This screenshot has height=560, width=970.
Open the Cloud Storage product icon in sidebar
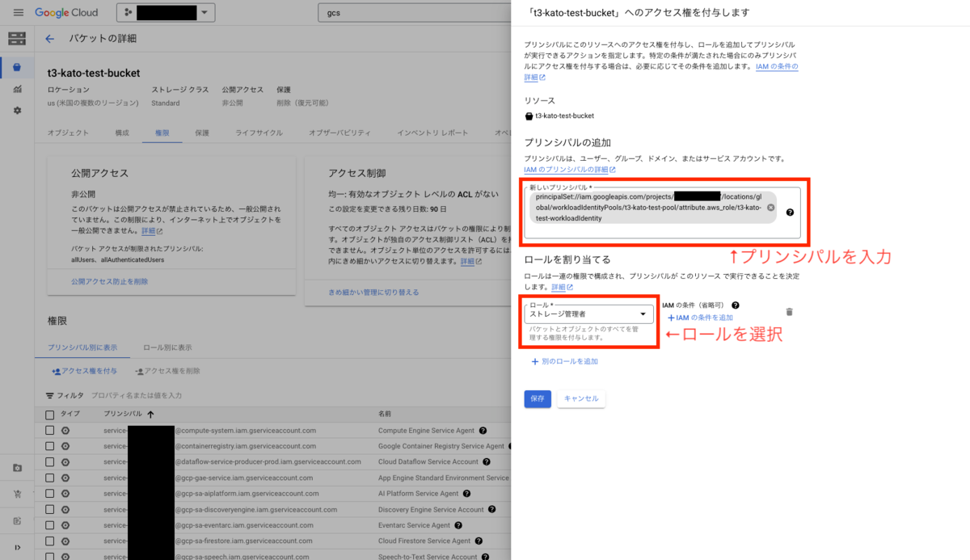[x=17, y=38]
